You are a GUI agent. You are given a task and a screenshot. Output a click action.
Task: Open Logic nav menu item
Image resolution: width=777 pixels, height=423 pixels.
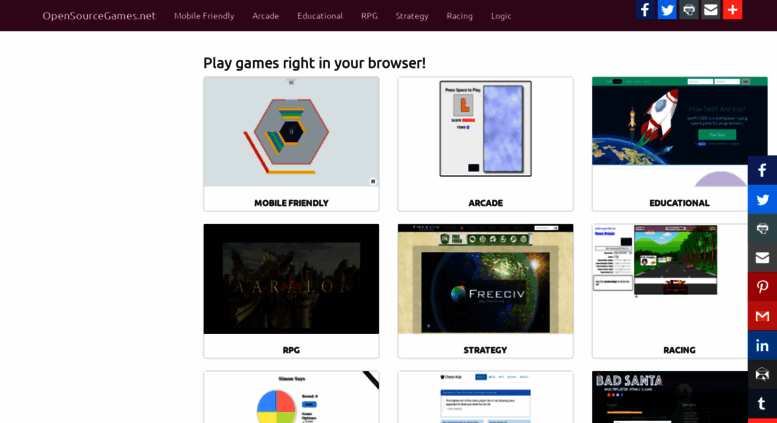pos(501,16)
